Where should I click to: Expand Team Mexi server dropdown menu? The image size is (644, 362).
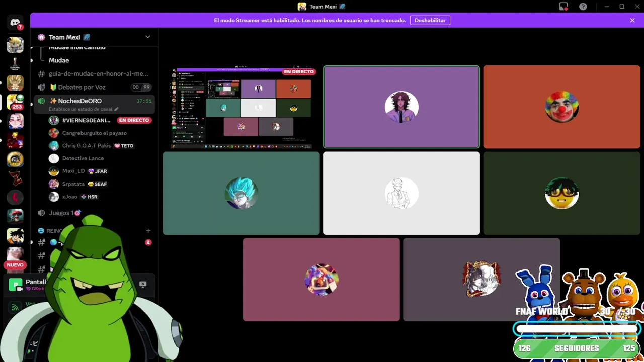click(x=147, y=37)
